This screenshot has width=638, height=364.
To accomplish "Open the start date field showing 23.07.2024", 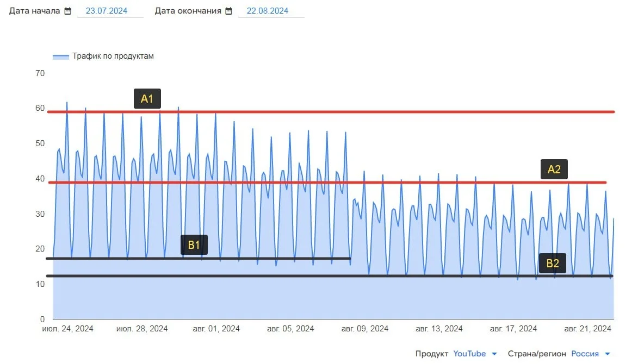I will point(110,11).
